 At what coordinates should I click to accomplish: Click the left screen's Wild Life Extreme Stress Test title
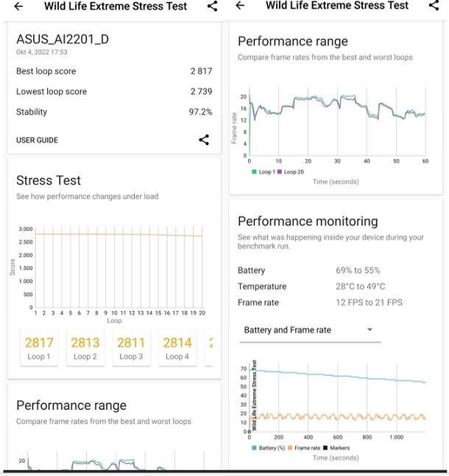[x=116, y=6]
